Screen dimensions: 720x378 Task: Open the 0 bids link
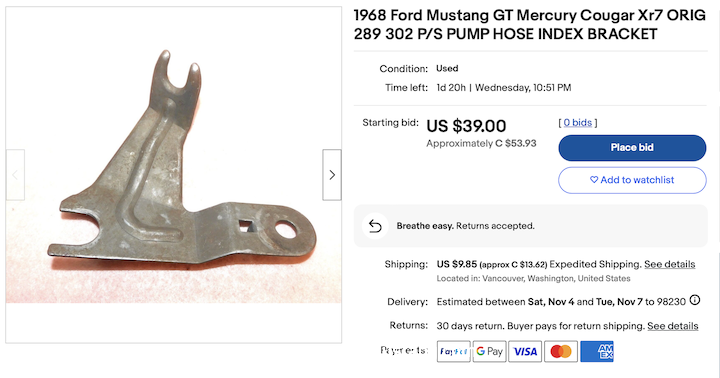coord(578,123)
